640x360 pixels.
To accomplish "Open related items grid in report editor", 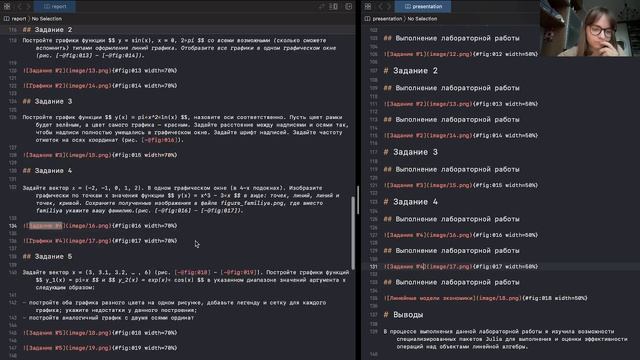I will click(x=7, y=6).
